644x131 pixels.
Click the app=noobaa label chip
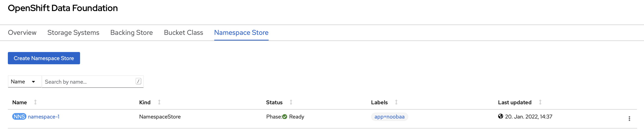tap(389, 117)
